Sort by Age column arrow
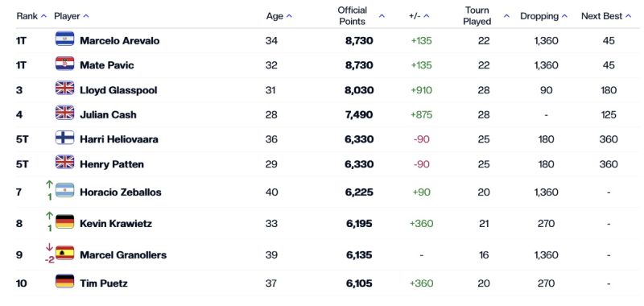 coord(289,16)
